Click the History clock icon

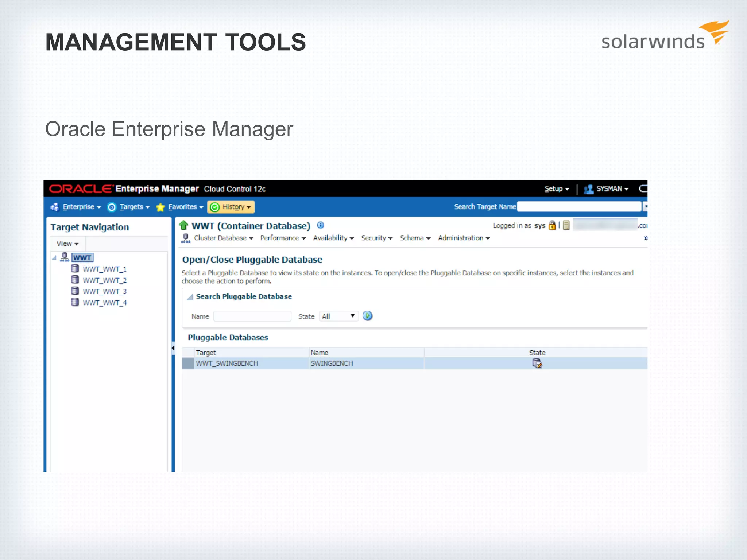click(215, 207)
